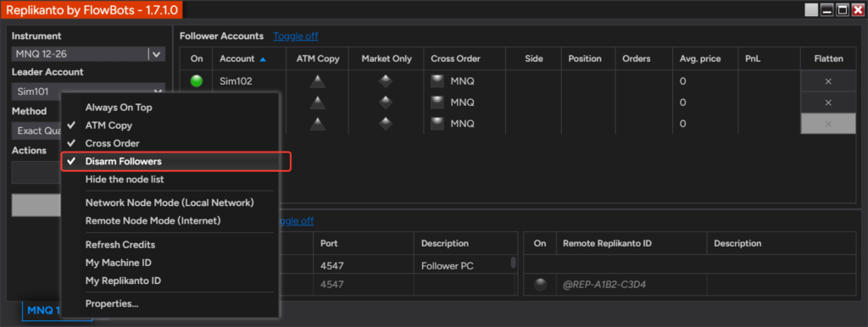
Task: Click the highlighted gray Flatten × button
Action: (x=828, y=124)
